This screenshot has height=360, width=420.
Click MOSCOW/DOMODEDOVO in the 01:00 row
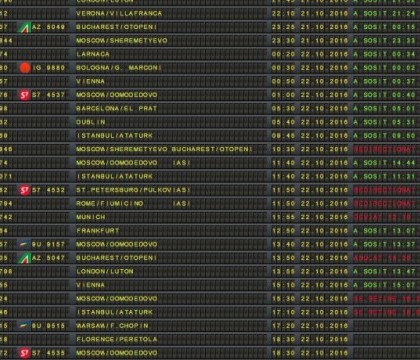click(117, 95)
